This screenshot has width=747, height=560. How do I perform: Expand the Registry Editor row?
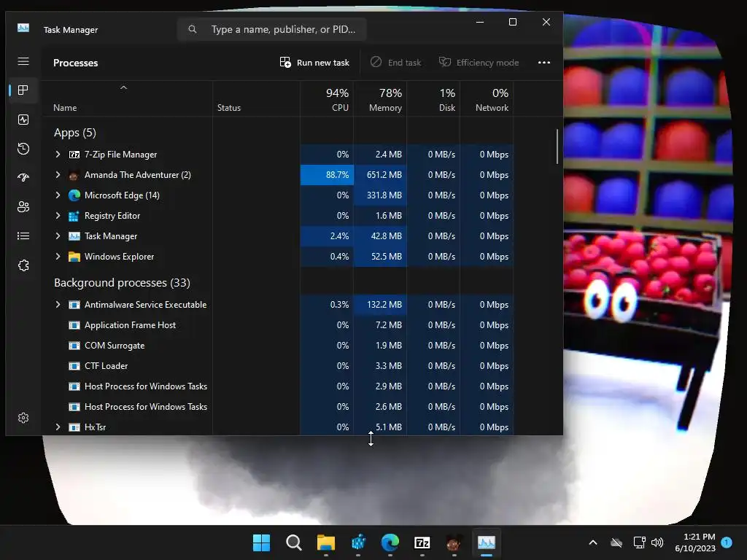click(58, 216)
